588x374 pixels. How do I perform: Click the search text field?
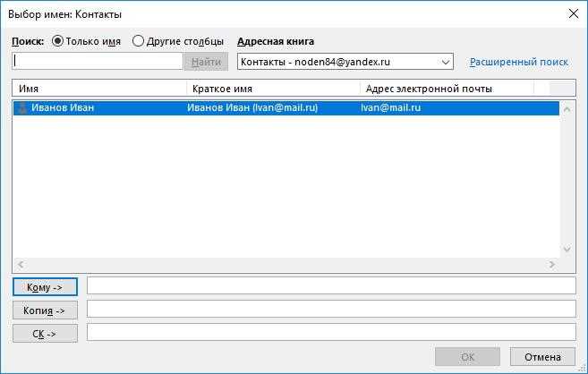click(98, 61)
